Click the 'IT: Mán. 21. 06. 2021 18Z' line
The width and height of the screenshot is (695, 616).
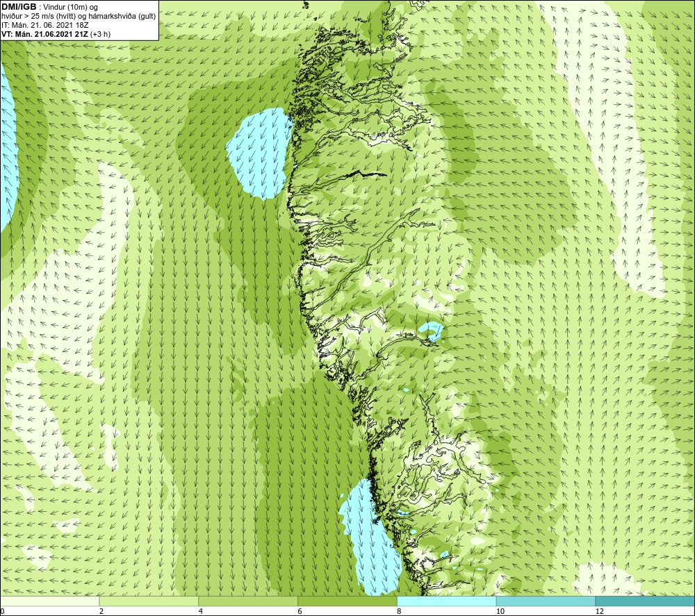45,25
